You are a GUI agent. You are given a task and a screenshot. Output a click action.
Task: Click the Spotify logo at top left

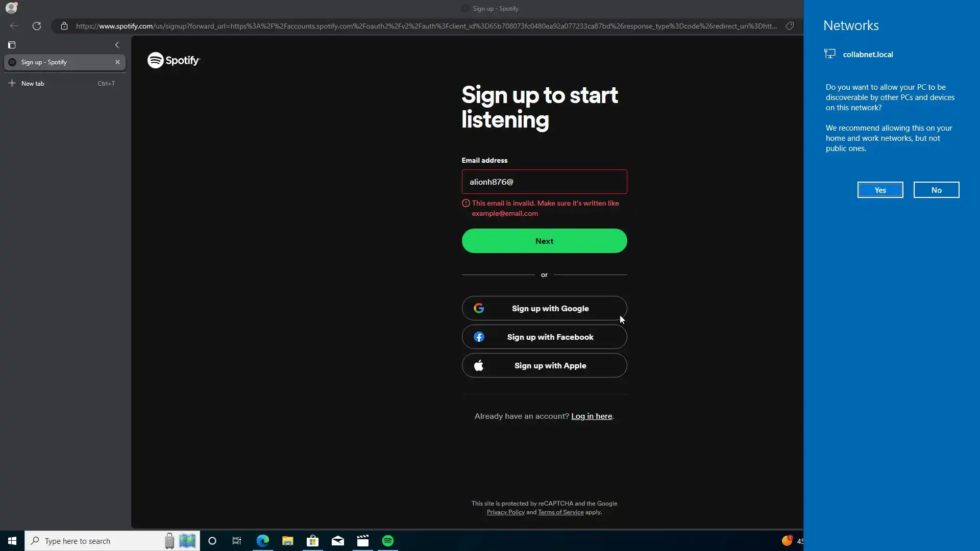coord(174,60)
